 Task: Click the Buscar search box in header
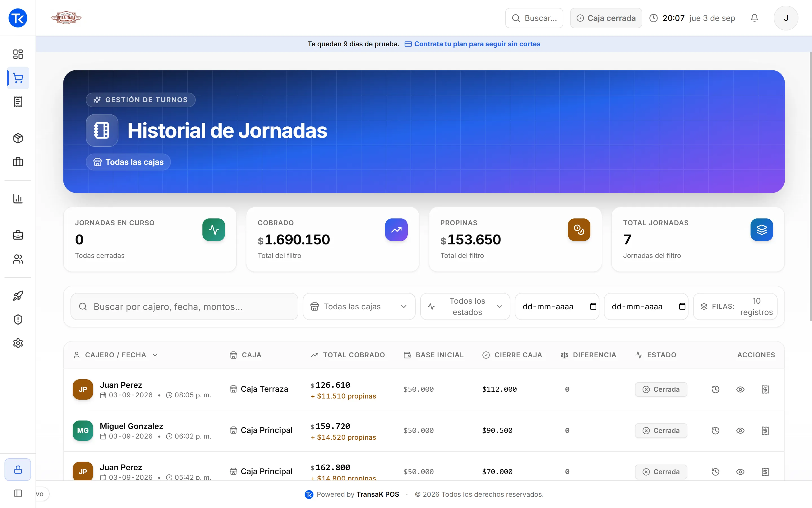pos(534,18)
